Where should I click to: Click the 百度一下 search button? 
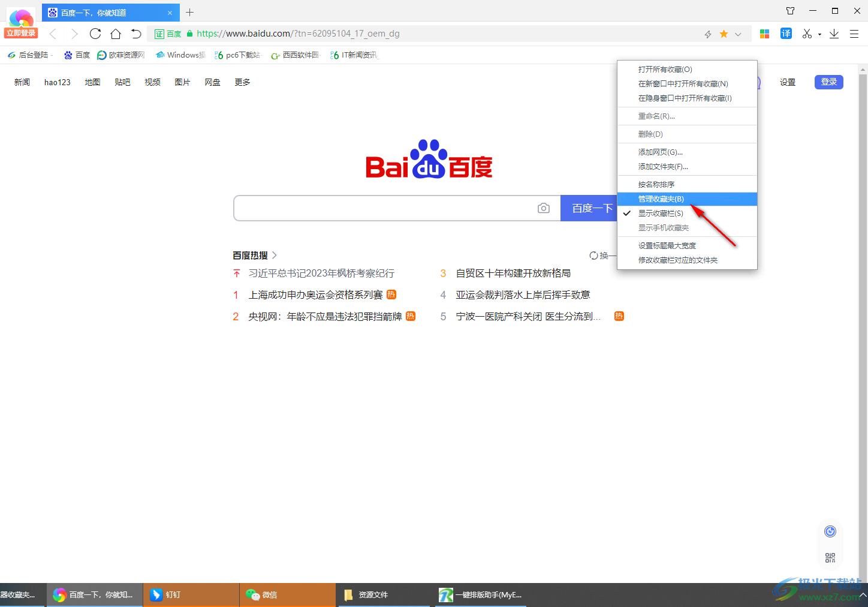589,208
